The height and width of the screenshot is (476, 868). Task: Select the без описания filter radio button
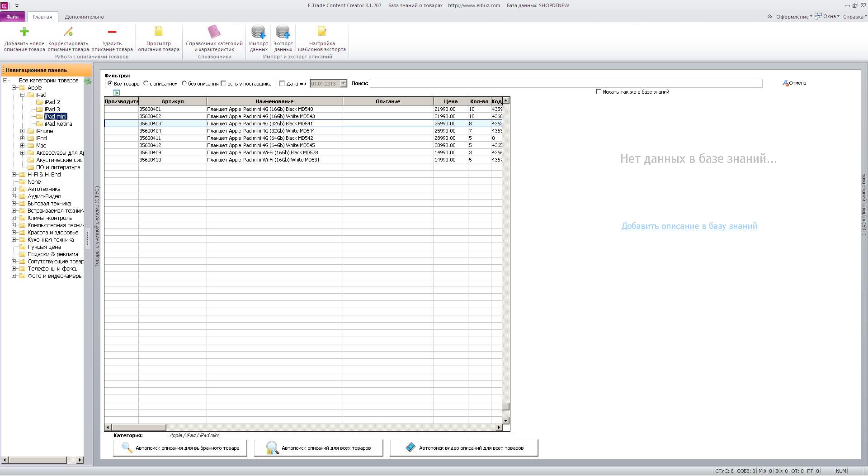click(184, 83)
